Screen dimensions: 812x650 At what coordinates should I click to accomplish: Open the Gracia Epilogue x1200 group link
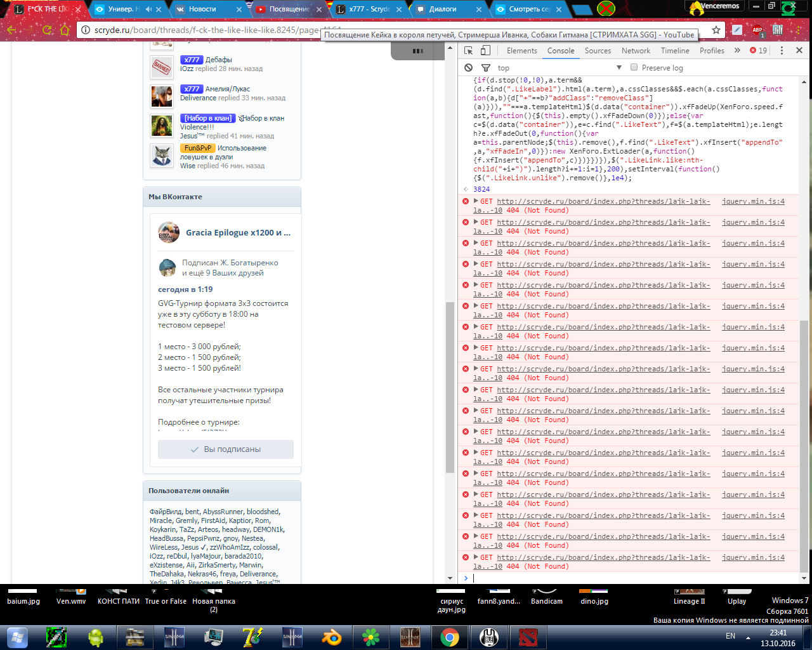pos(238,232)
